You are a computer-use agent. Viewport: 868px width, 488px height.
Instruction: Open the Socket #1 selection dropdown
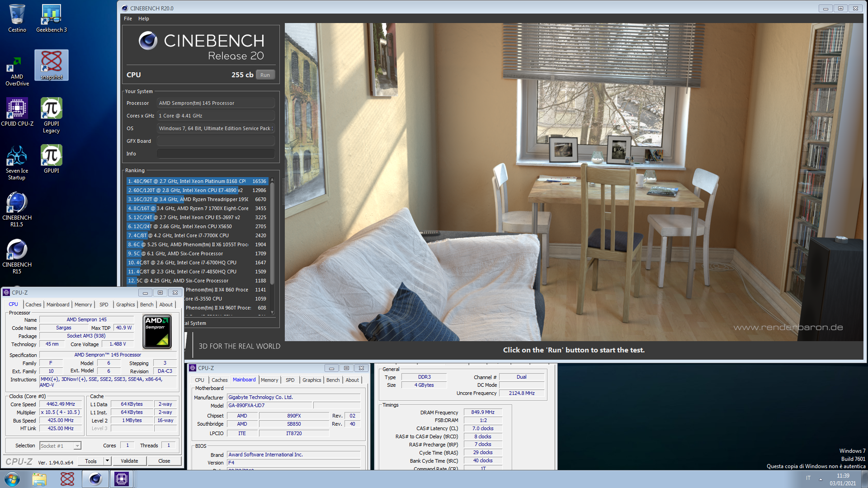60,446
